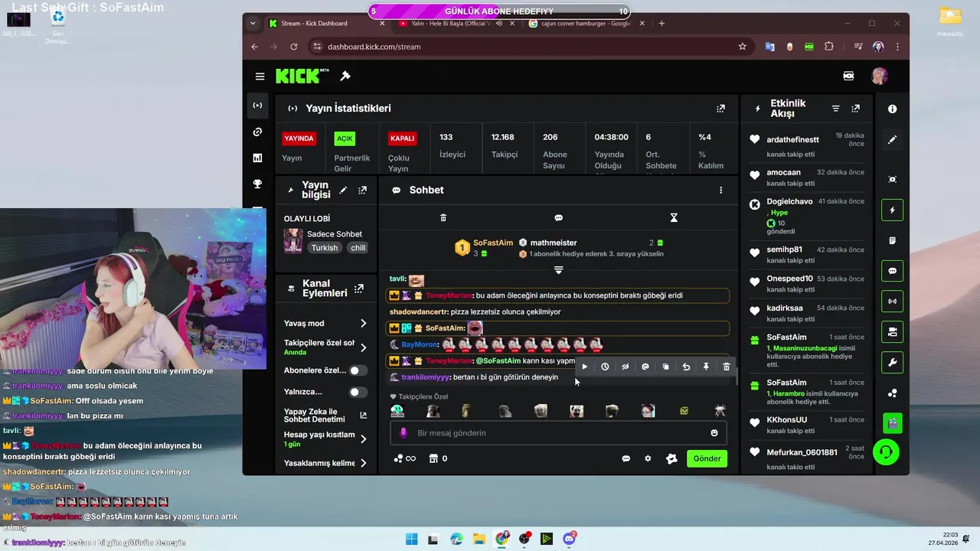Pop out the Yayın İstatistikleri panel
Screen dimensions: 980x551
tap(720, 109)
